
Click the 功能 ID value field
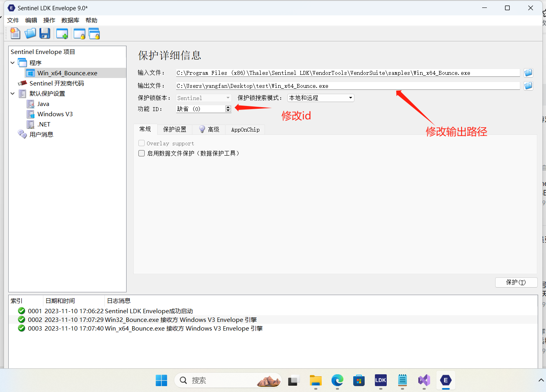pos(201,109)
